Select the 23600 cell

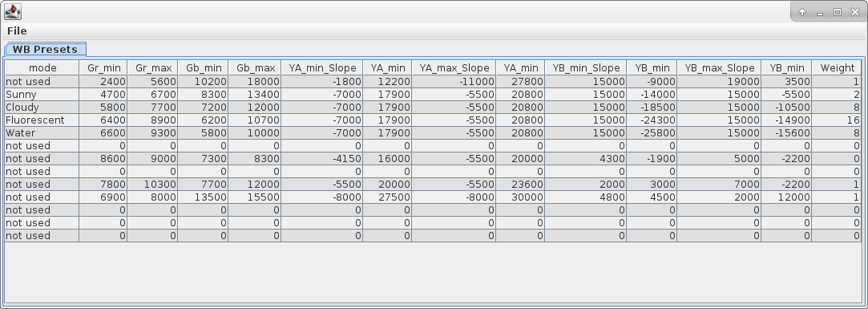[520, 184]
